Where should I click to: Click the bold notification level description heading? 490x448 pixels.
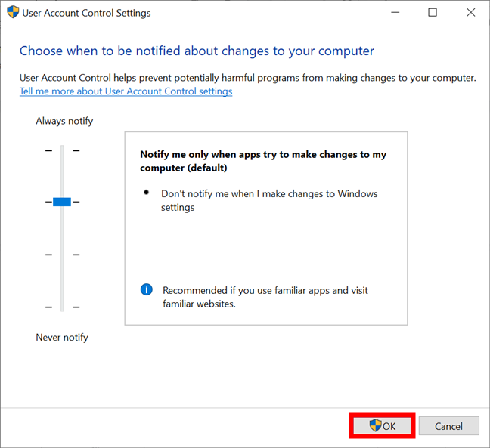click(x=263, y=161)
